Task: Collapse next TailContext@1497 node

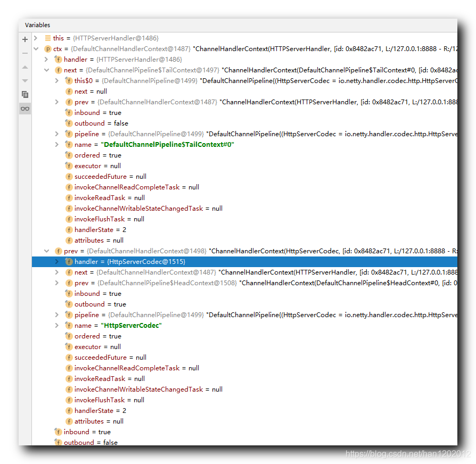Action: 46,70
